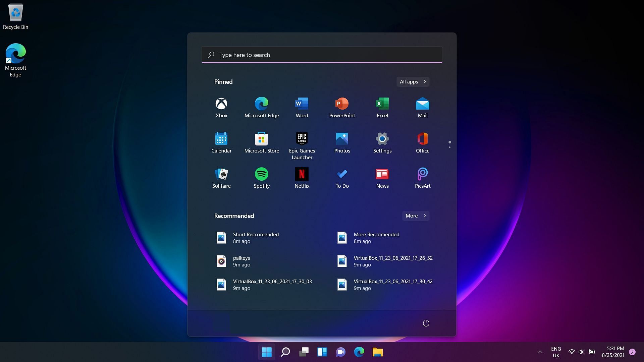The height and width of the screenshot is (362, 644).
Task: Select Microsoft Edge from taskbar
Action: click(359, 352)
